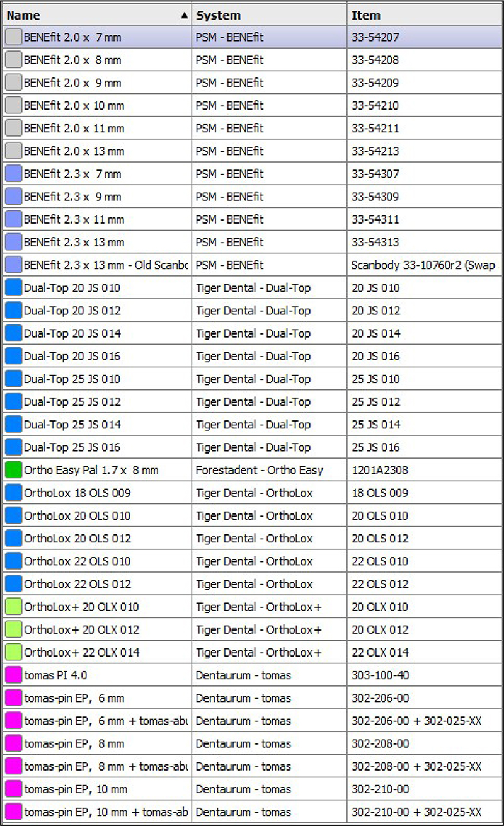This screenshot has width=504, height=826.
Task: Select the BENEfit 2.0 x 13 mm row name
Action: (x=74, y=151)
